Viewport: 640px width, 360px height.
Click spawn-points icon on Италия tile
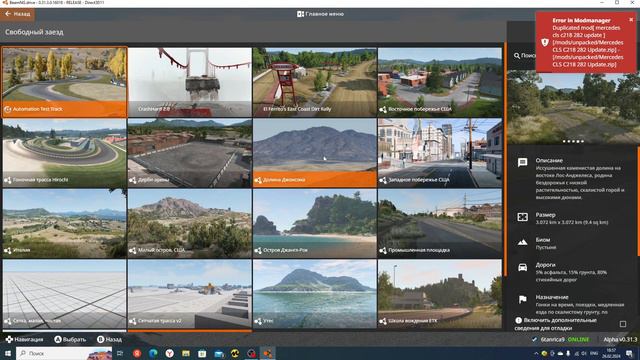point(7,250)
